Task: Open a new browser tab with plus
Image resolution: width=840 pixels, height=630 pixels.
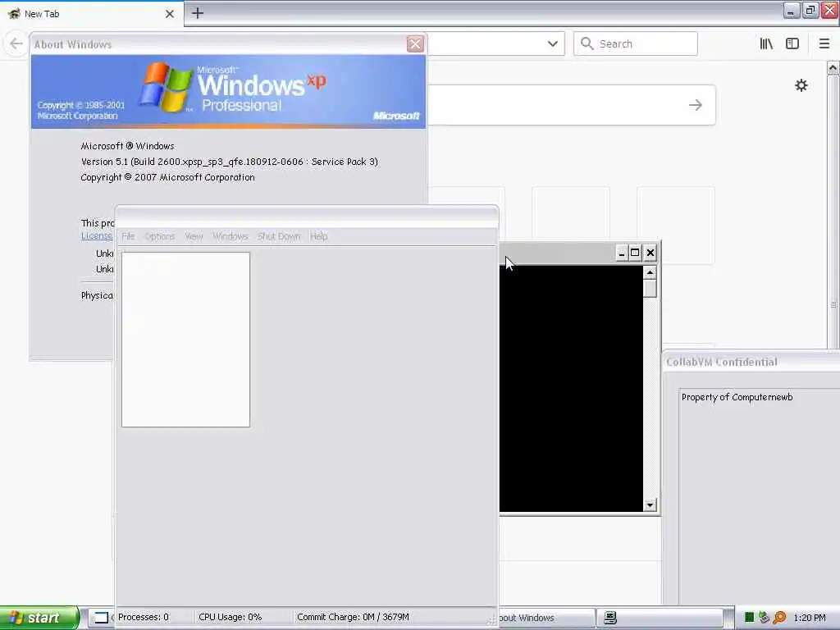Action: (198, 13)
